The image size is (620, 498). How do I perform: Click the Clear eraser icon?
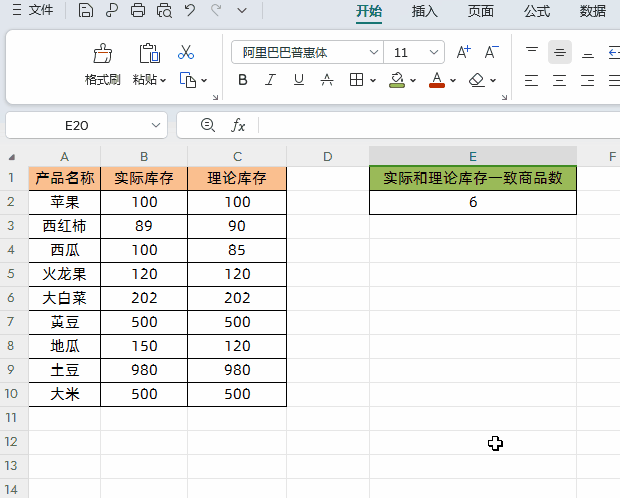(476, 80)
